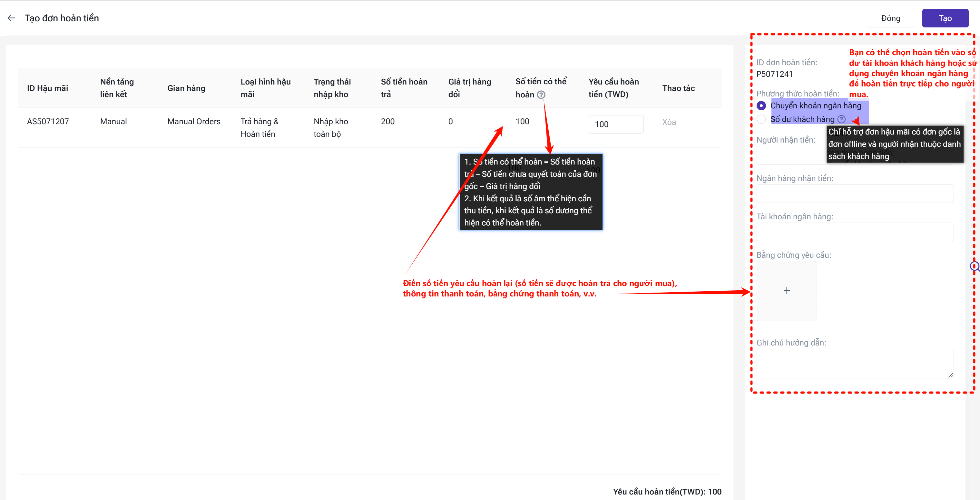
Task: Click the ID Hậu mãi column header
Action: click(x=48, y=88)
